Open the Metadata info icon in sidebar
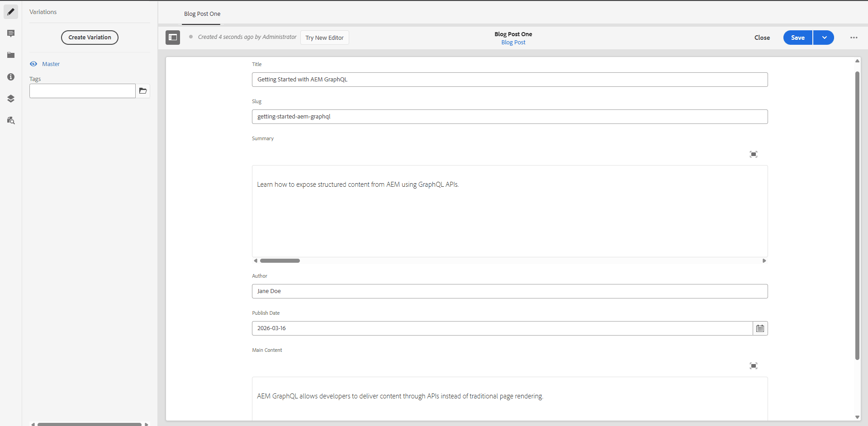Viewport: 868px width, 426px height. point(11,77)
